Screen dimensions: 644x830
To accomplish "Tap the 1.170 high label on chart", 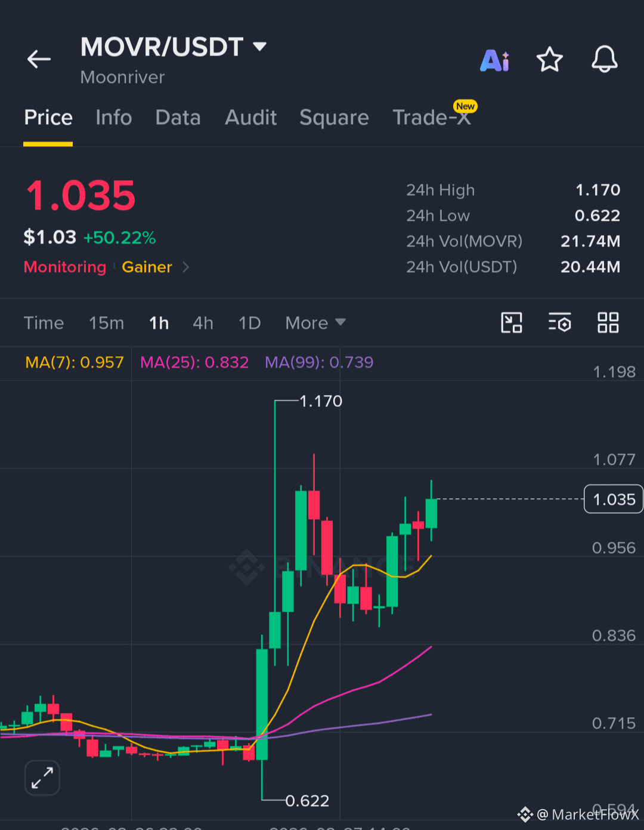I will coord(321,401).
